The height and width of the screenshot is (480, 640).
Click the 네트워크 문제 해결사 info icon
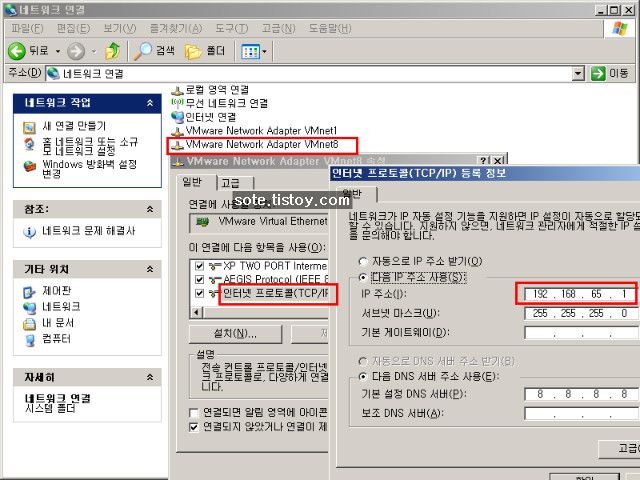tap(29, 232)
